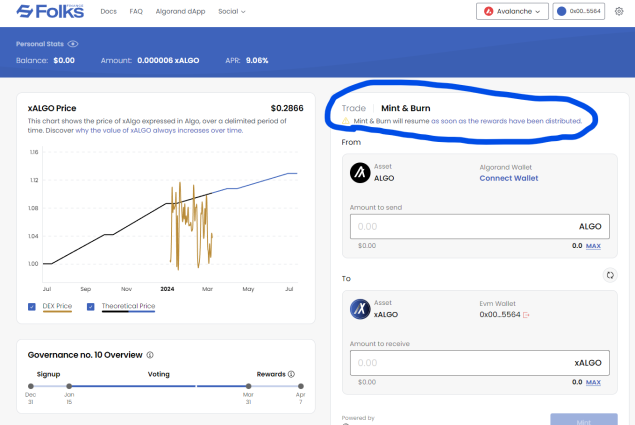
Task: Click the Avalanche network logo icon
Action: (488, 11)
